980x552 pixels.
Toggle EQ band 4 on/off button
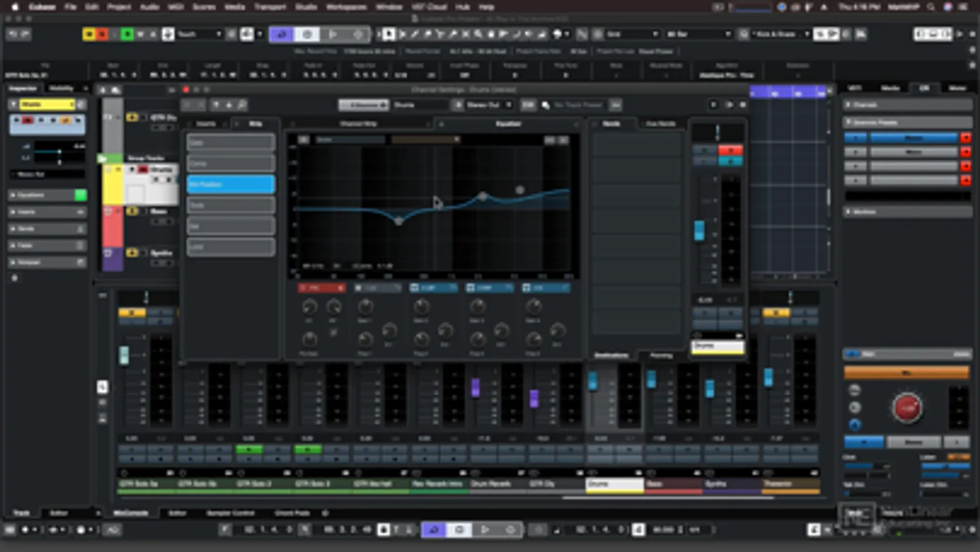click(526, 288)
